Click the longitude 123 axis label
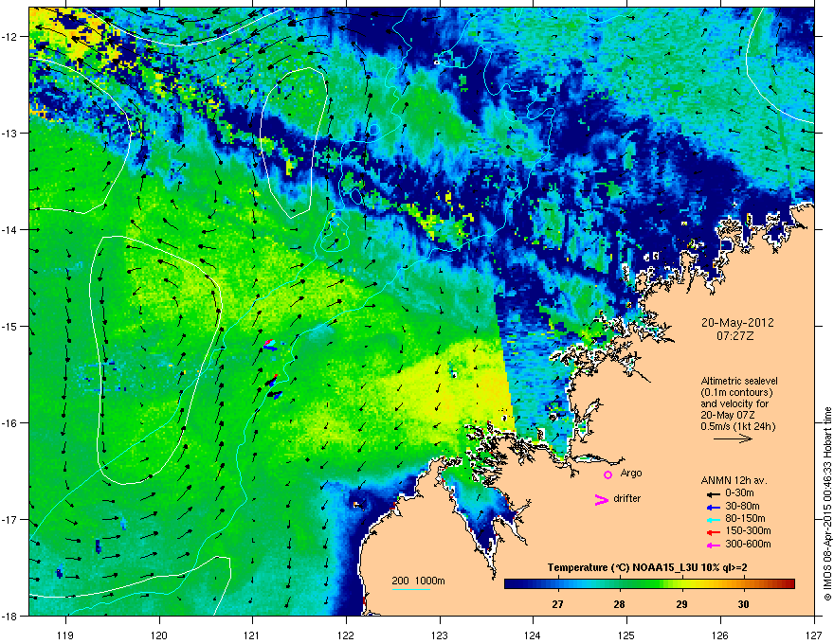 click(440, 635)
